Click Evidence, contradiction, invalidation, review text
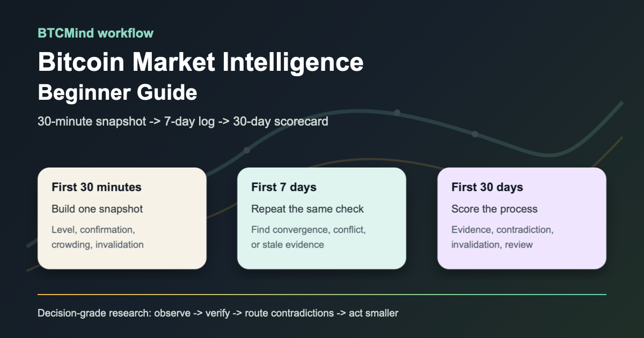Viewport: 644px width, 338px height. point(502,237)
